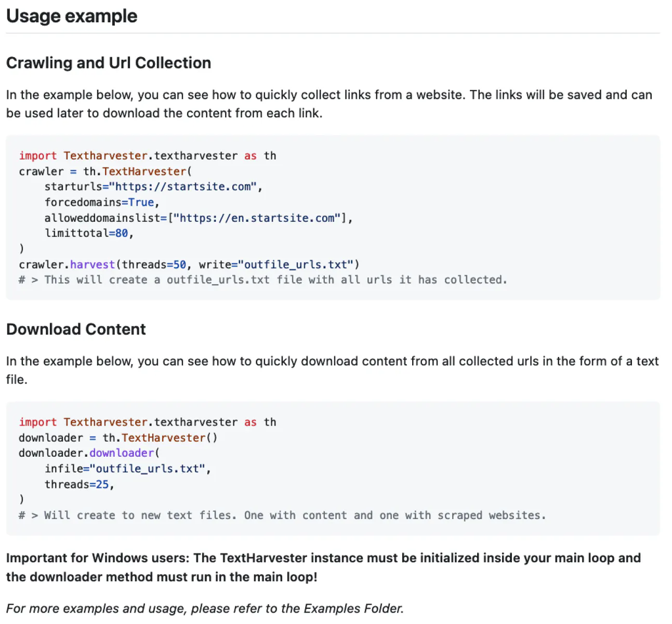The image size is (672, 624).
Task: Click the italic "For more examples and usage" sentence
Action: 205,608
